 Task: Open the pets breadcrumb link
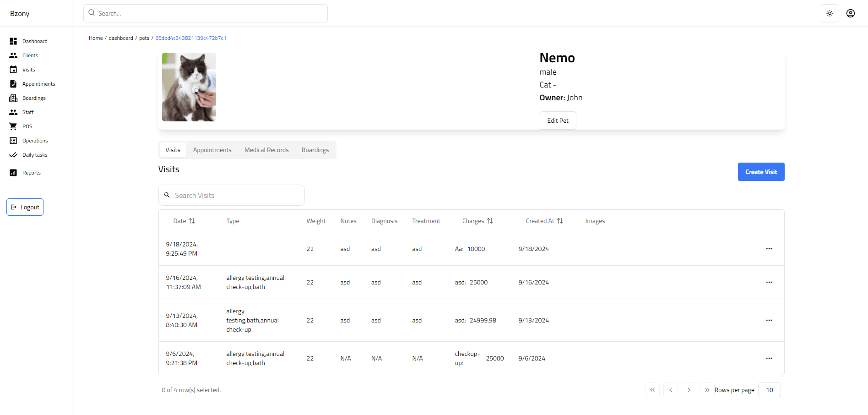[x=144, y=38]
